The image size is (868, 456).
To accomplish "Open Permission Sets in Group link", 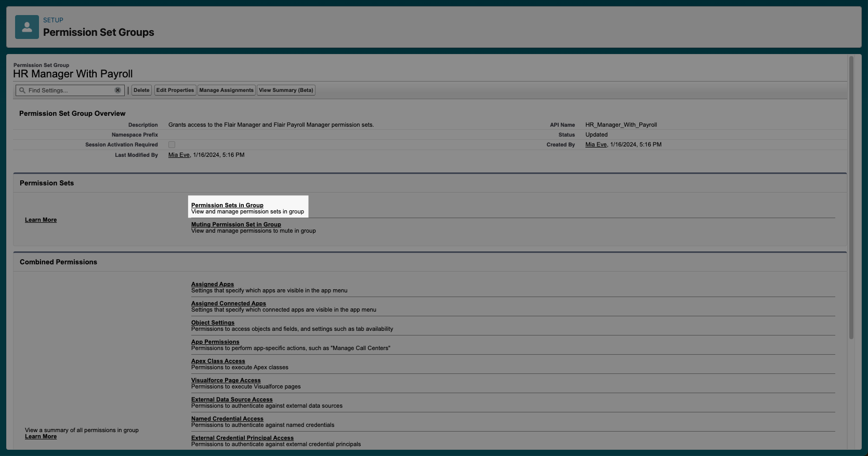I will (x=227, y=205).
